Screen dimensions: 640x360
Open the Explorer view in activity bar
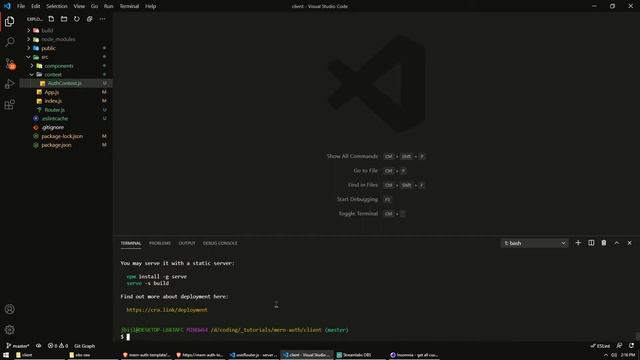[x=9, y=21]
